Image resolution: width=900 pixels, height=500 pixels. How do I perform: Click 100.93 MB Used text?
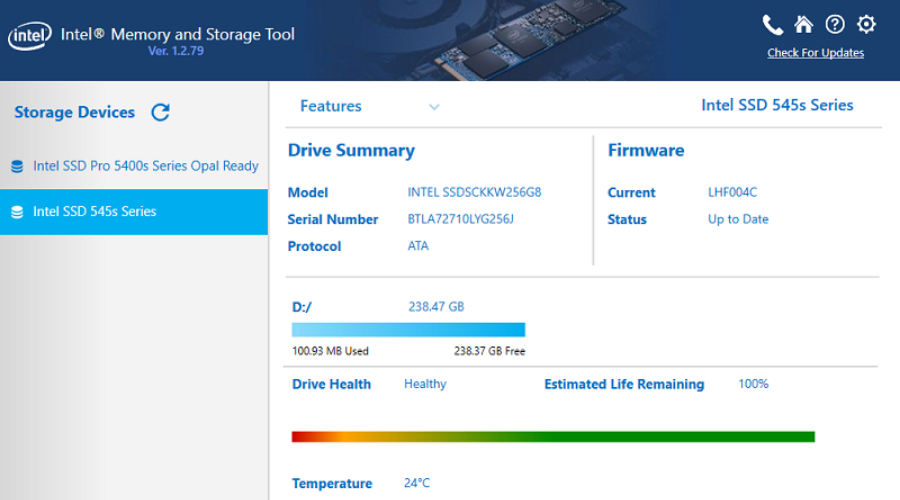click(330, 351)
